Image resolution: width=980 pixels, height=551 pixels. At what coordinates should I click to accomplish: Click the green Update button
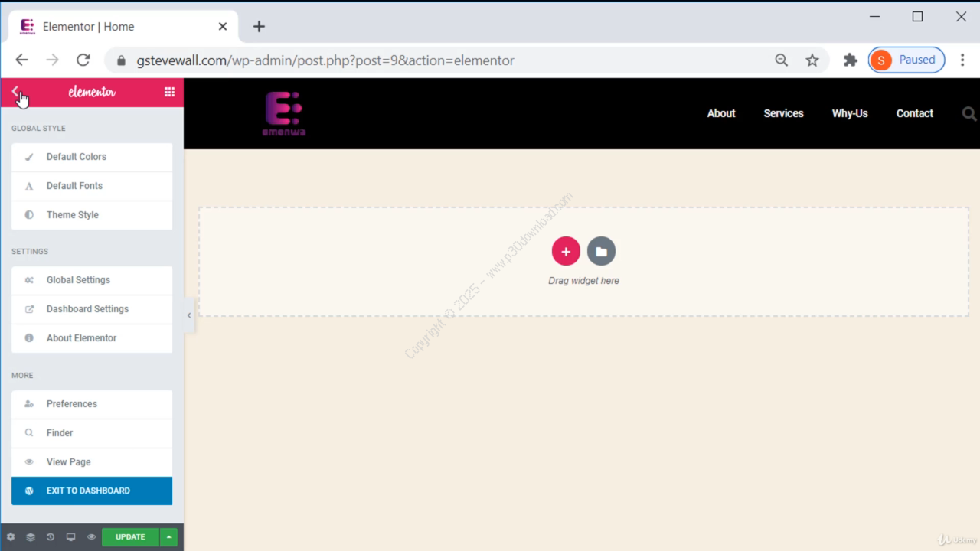click(130, 537)
